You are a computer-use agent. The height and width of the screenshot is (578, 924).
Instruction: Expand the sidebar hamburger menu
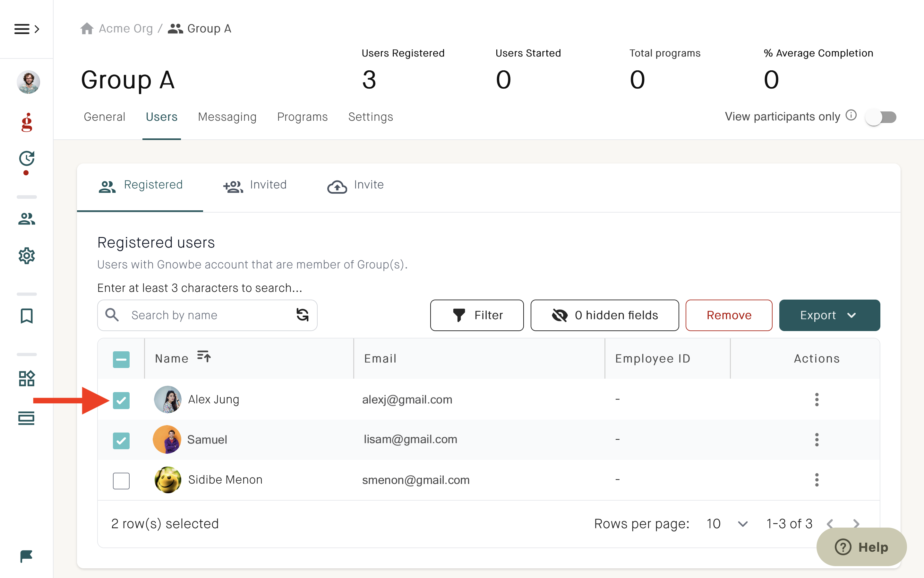pyautogui.click(x=26, y=29)
